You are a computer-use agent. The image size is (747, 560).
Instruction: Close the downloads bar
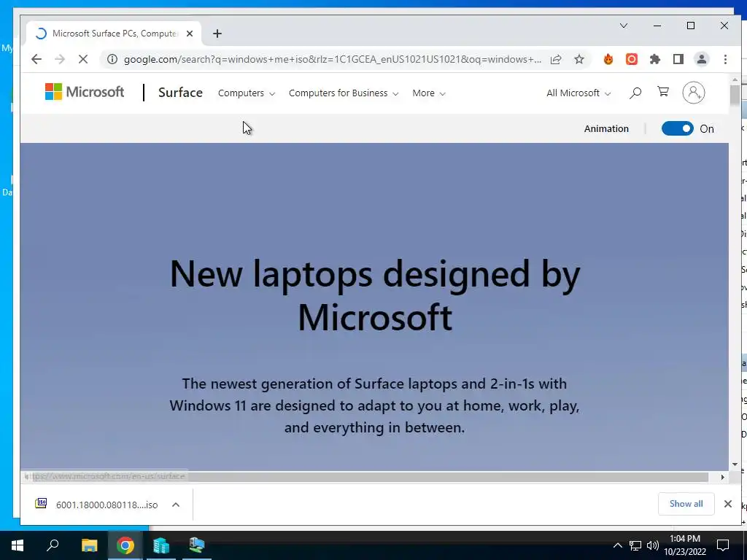727,504
